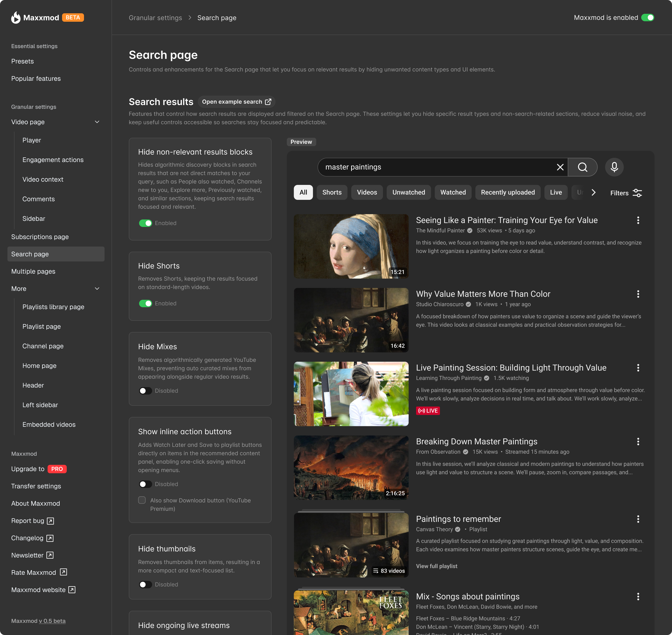This screenshot has width=672, height=635.
Task: Click the magnifier search button
Action: [582, 167]
